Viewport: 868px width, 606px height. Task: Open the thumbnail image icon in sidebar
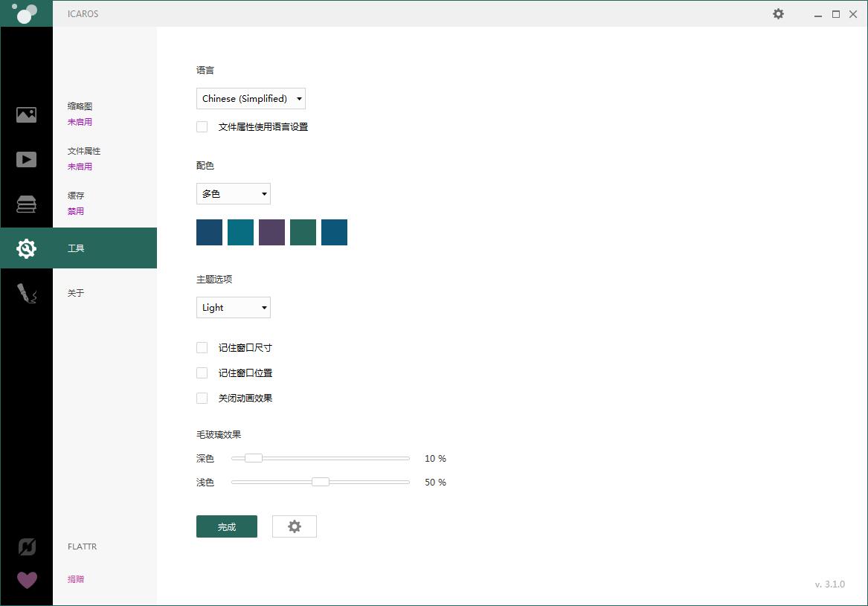point(26,115)
